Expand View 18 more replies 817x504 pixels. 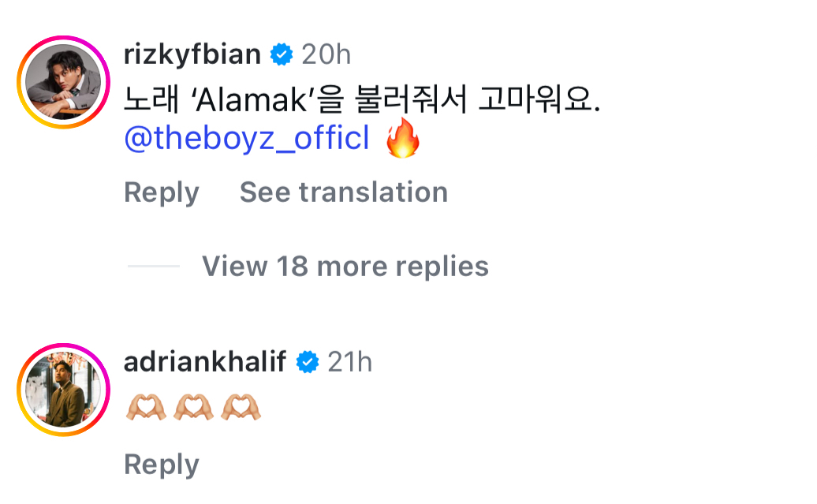(345, 267)
